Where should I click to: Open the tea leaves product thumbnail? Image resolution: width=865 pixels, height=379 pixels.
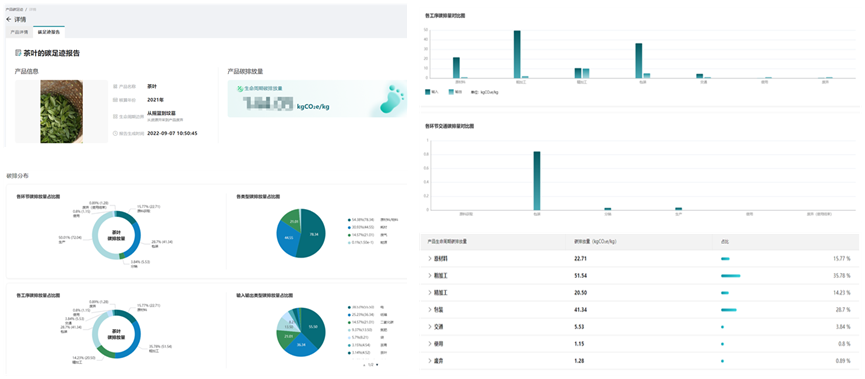[x=62, y=111]
